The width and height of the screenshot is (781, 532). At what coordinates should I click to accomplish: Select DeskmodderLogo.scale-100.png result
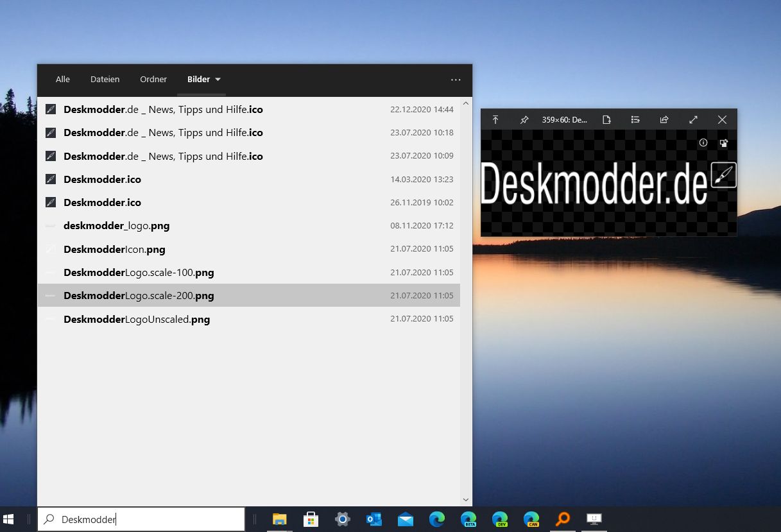click(249, 272)
